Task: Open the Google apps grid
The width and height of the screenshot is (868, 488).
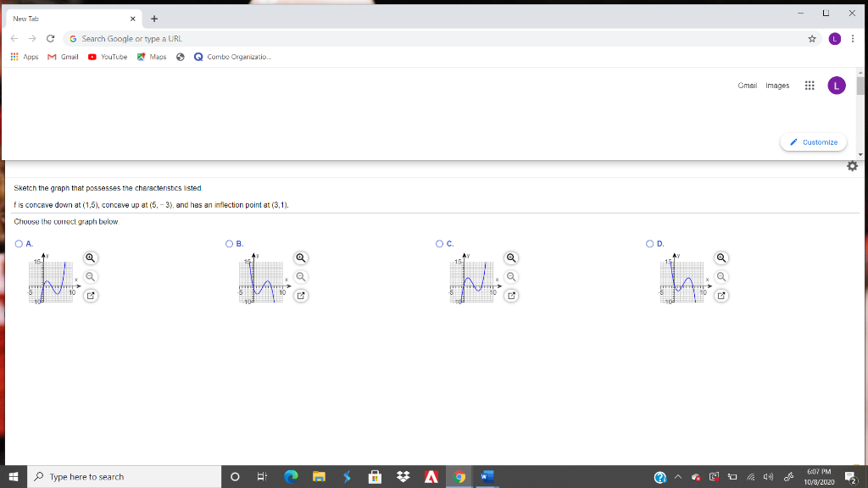Action: [809, 85]
